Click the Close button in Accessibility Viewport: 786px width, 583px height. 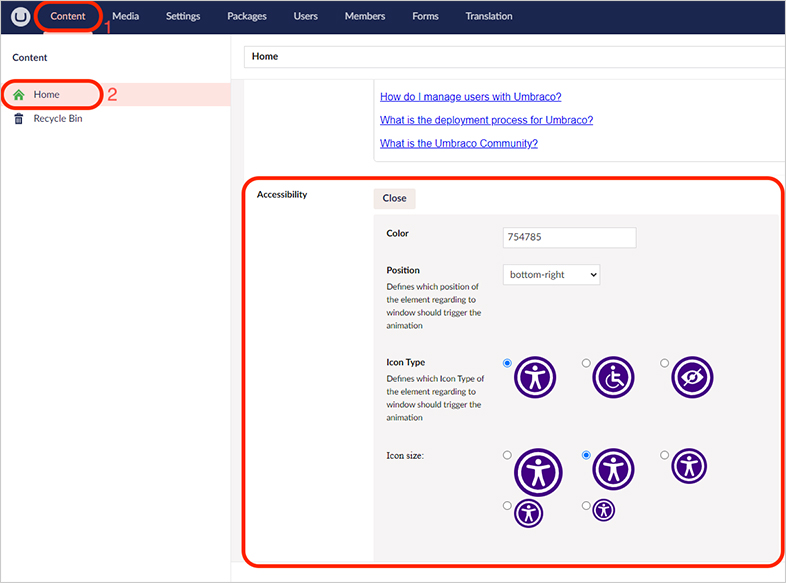395,199
